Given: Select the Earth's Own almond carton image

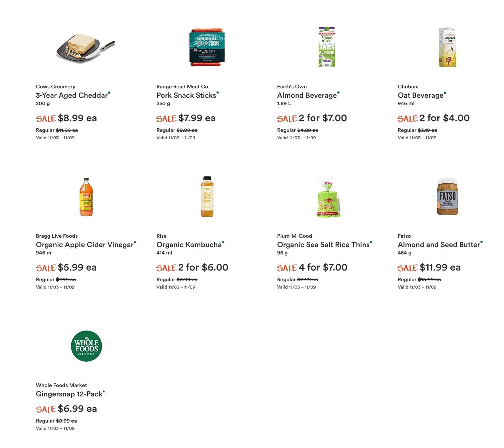Looking at the screenshot, I should [x=327, y=47].
